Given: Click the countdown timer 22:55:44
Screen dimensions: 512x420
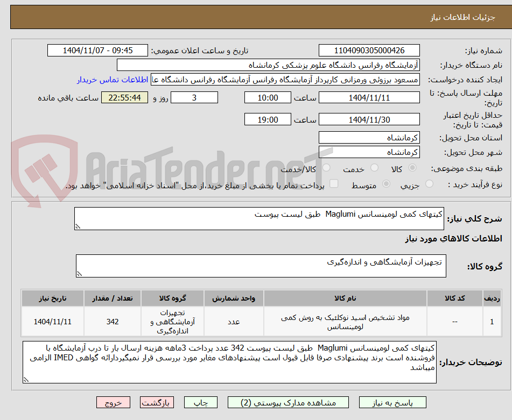Looking at the screenshot, I should point(124,97).
